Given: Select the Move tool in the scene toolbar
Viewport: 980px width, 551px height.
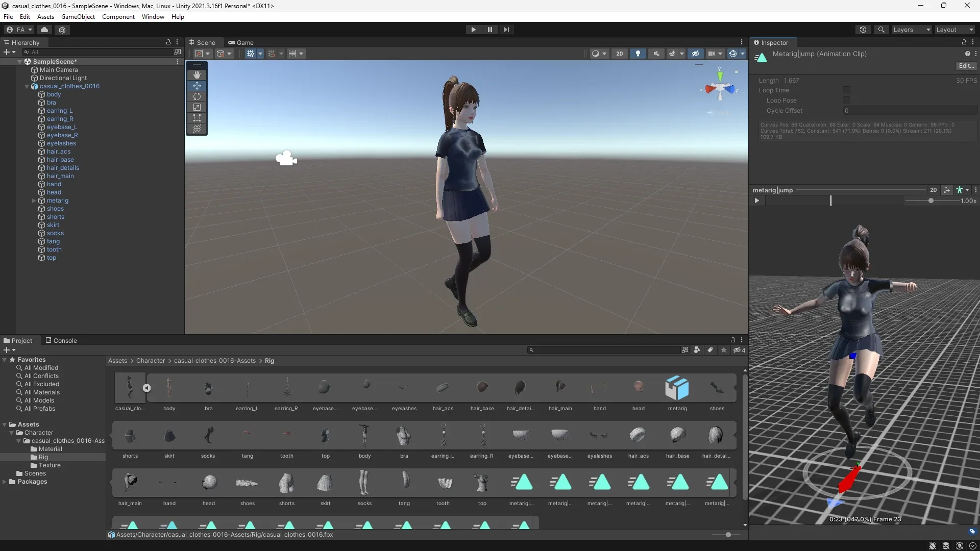Looking at the screenshot, I should pos(197,86).
